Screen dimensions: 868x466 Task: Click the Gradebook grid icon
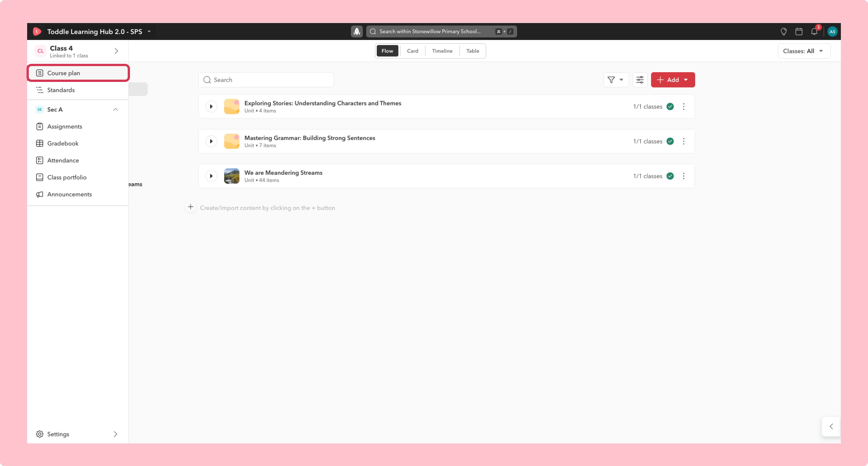click(39, 143)
